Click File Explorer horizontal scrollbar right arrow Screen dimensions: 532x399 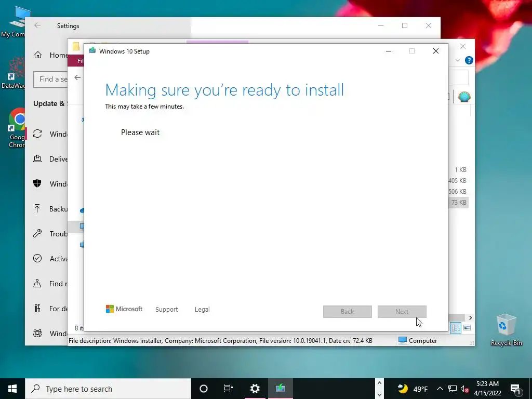click(470, 317)
